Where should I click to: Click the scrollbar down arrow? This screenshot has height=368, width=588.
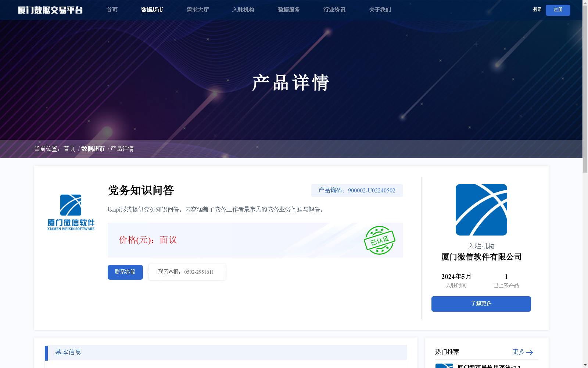pos(585,365)
